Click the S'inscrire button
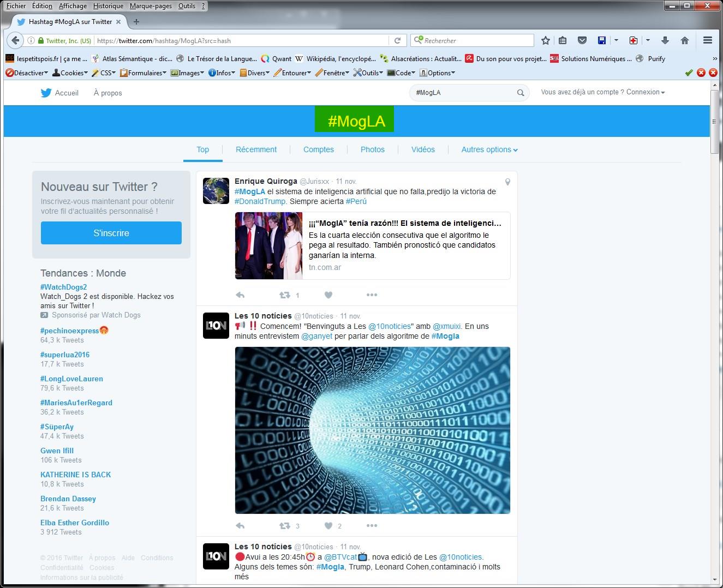This screenshot has width=723, height=588. (x=111, y=233)
